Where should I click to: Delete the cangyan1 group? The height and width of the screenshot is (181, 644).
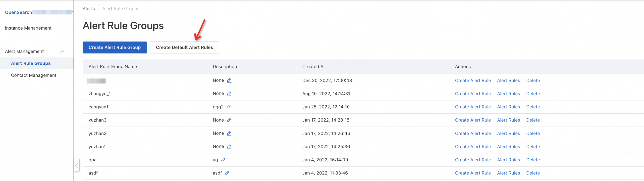[533, 107]
